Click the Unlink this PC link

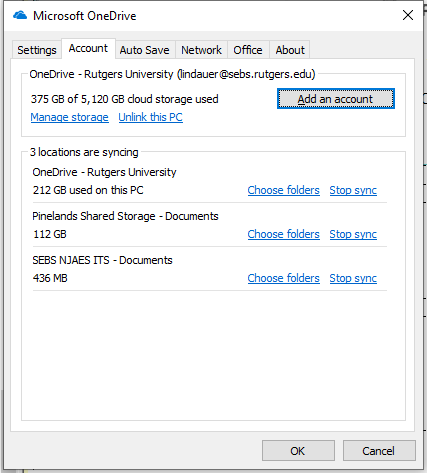click(x=150, y=117)
